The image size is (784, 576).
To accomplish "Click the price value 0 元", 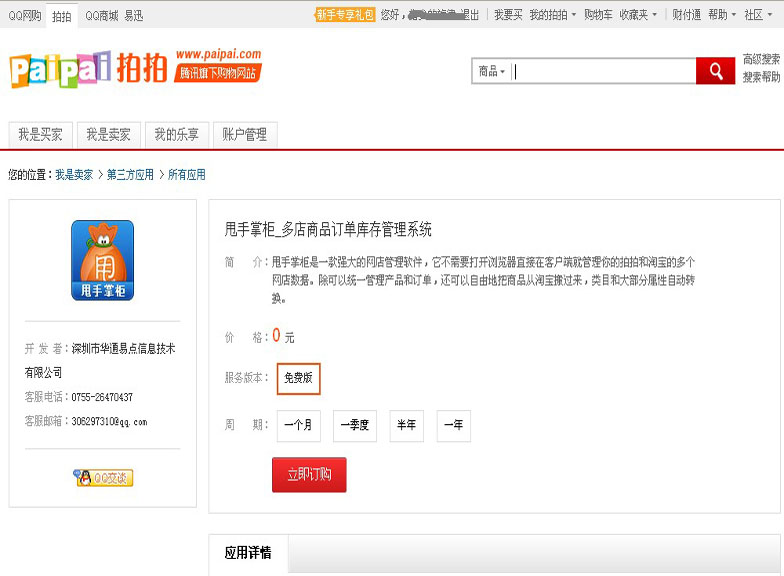I will [x=284, y=336].
